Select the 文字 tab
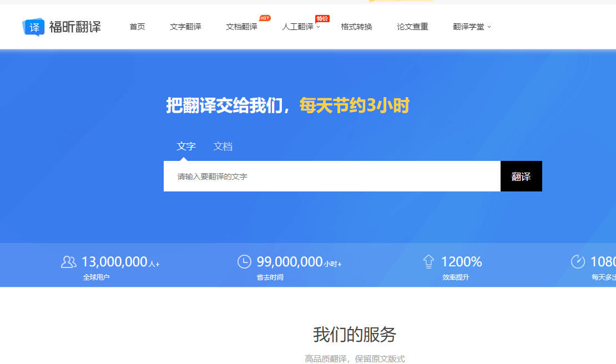The image size is (616, 364). 186,146
